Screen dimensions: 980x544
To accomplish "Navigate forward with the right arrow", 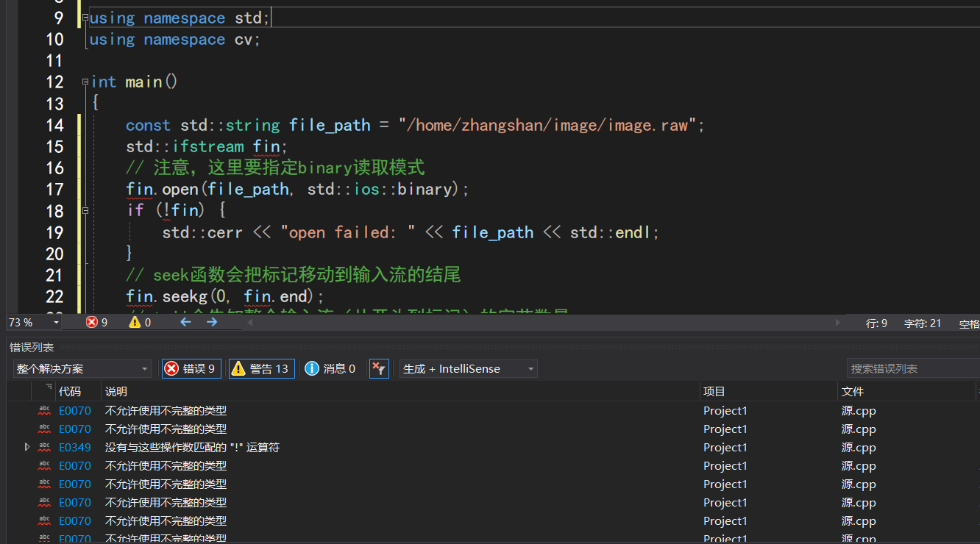I will (x=212, y=323).
